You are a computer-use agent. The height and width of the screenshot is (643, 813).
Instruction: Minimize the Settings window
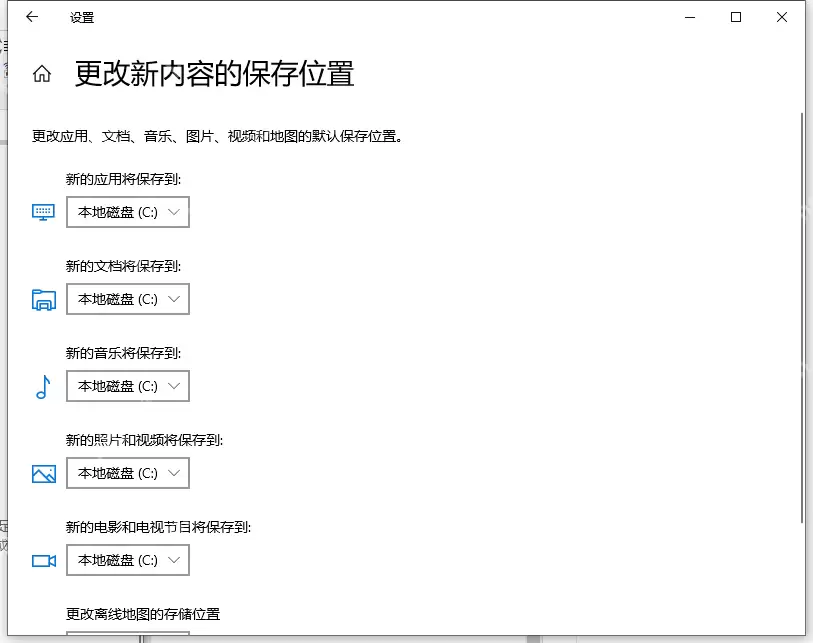689,17
